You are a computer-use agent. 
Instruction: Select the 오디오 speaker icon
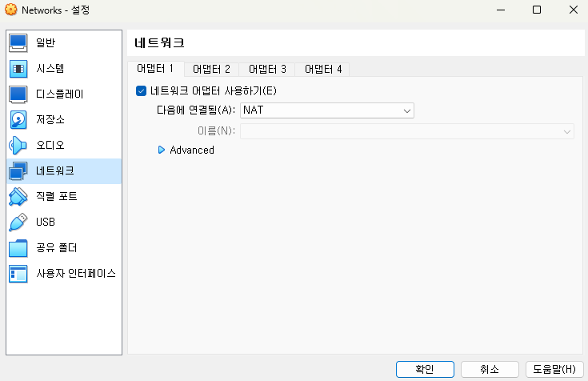pyautogui.click(x=18, y=145)
